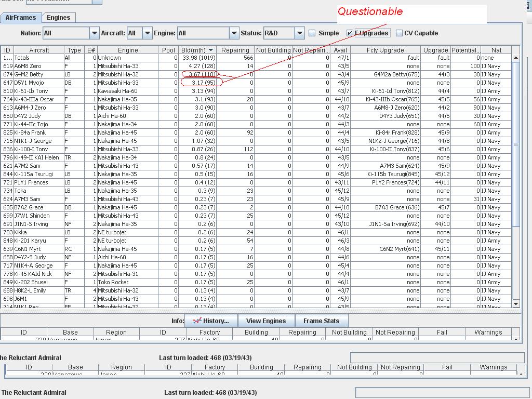Sort by the Aircraft column header
Viewport: 532px width, 399px height.
[x=39, y=50]
